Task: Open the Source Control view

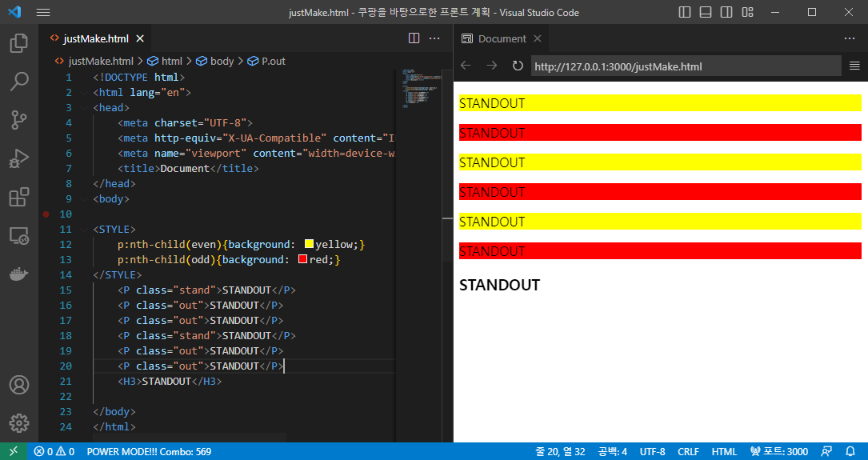Action: click(19, 119)
